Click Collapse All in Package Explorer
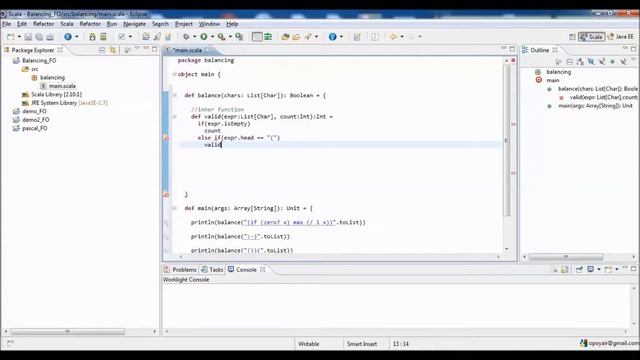This screenshot has width=640, height=360. pyautogui.click(x=102, y=50)
